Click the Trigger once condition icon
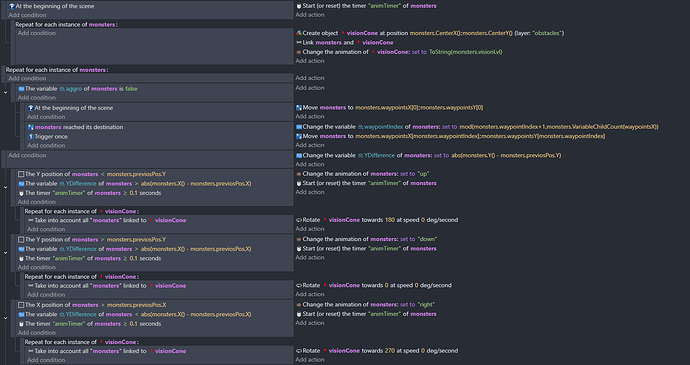The image size is (690, 365). (x=31, y=136)
